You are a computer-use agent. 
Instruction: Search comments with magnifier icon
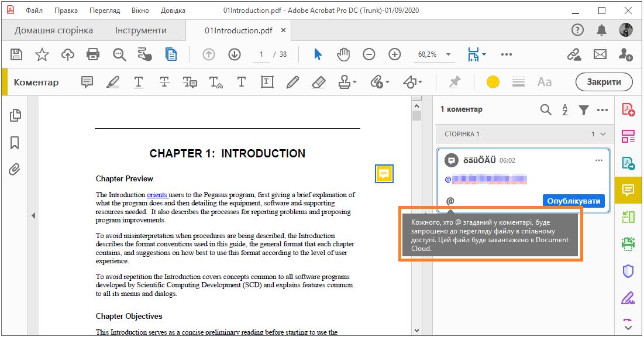pyautogui.click(x=545, y=110)
